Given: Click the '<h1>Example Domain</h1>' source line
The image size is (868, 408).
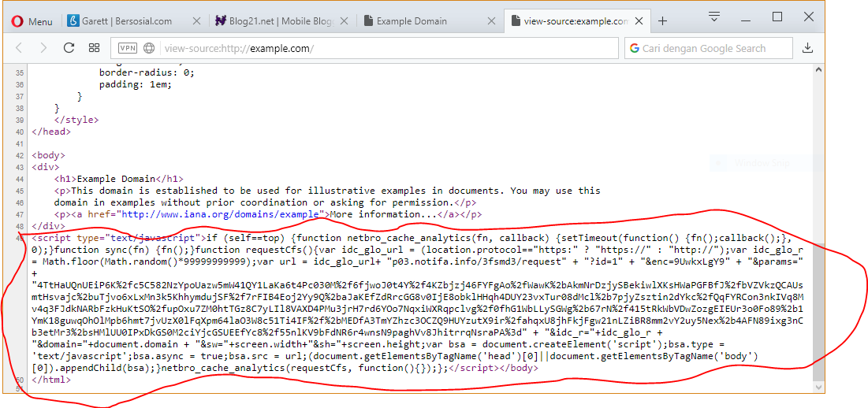Looking at the screenshot, I should pyautogui.click(x=119, y=179).
